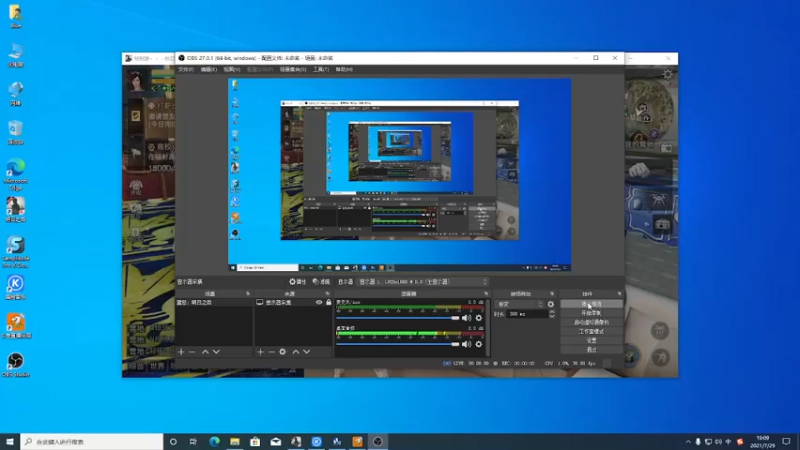The width and height of the screenshot is (800, 450).
Task: Open Microsoft Store from the taskbar
Action: (x=255, y=441)
